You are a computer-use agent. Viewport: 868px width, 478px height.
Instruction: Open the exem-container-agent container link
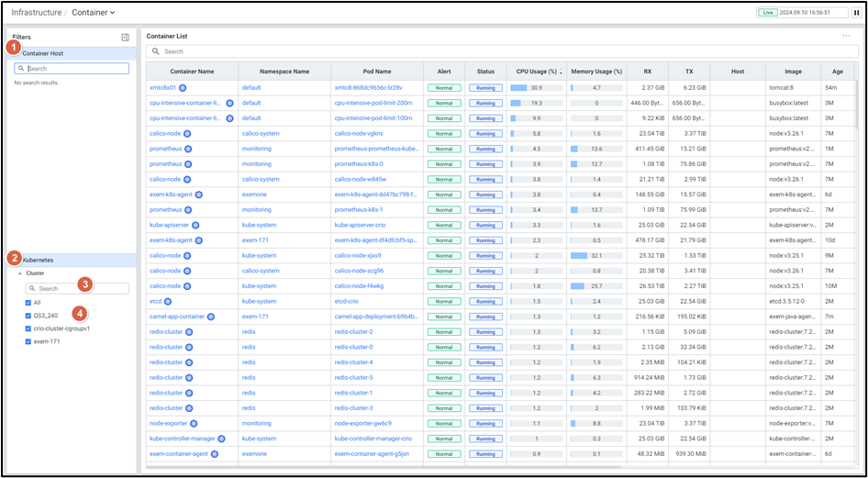click(178, 453)
